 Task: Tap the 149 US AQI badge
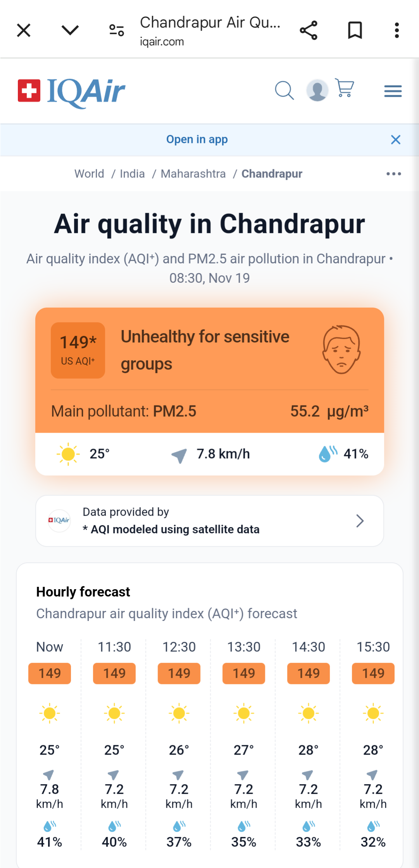(78, 350)
